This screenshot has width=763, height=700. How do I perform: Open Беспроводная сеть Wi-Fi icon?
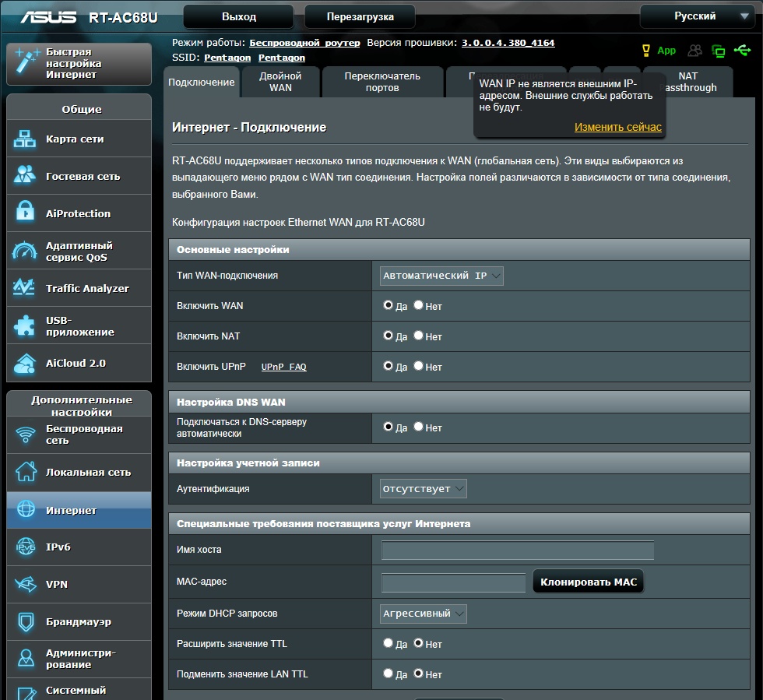[25, 434]
